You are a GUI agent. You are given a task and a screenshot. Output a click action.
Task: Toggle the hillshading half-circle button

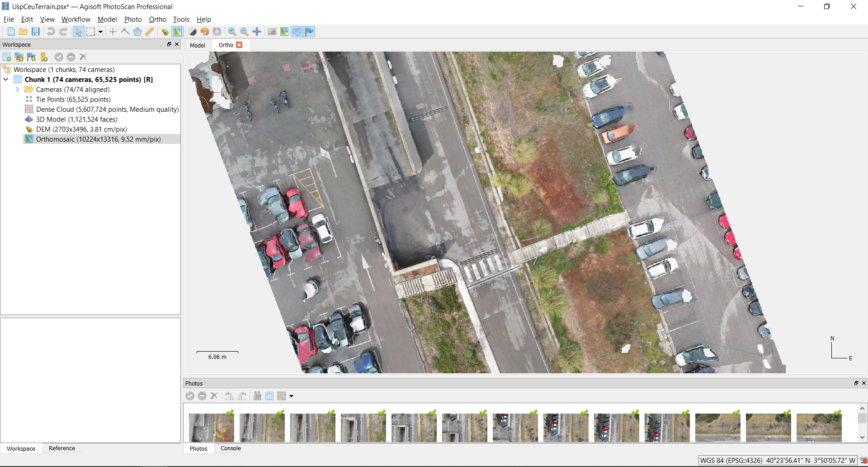193,32
